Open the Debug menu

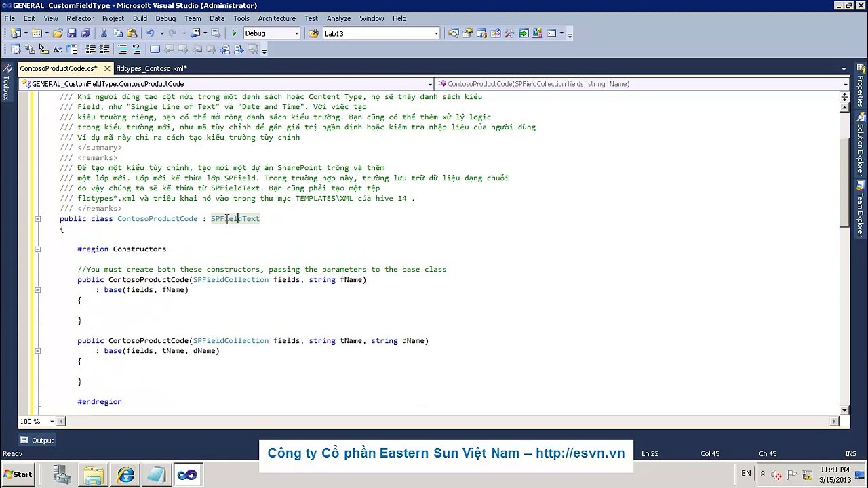click(165, 18)
